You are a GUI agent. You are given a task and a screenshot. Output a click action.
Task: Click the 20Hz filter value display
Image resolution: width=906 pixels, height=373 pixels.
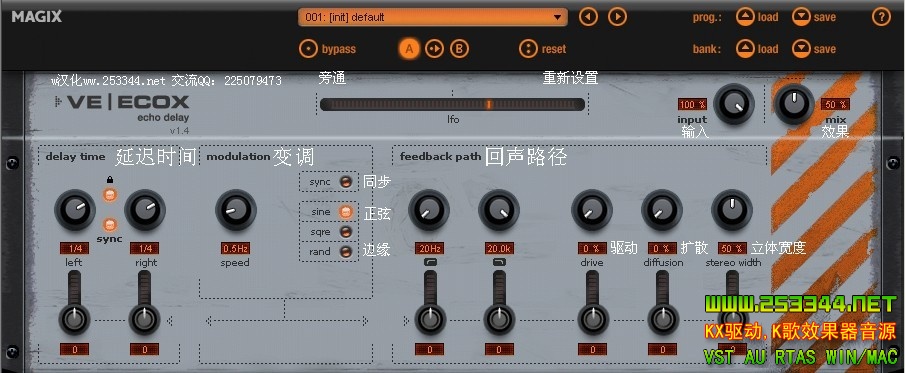[429, 249]
